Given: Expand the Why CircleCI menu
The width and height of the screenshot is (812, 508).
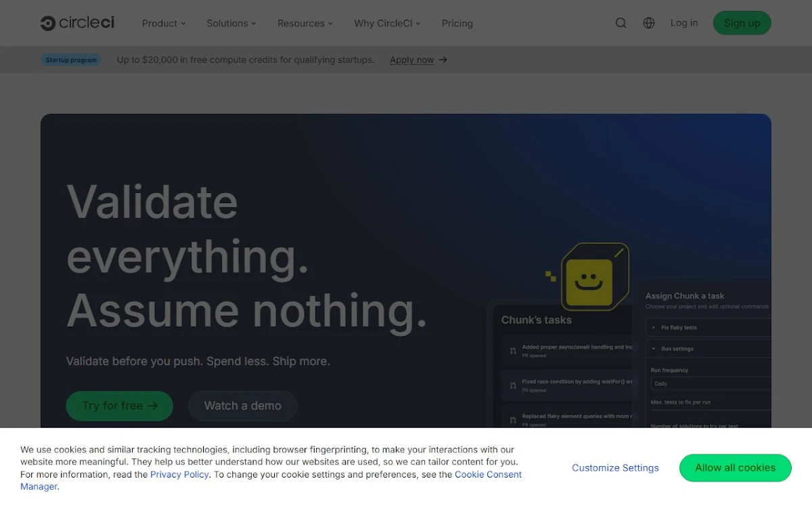Looking at the screenshot, I should click(x=387, y=23).
